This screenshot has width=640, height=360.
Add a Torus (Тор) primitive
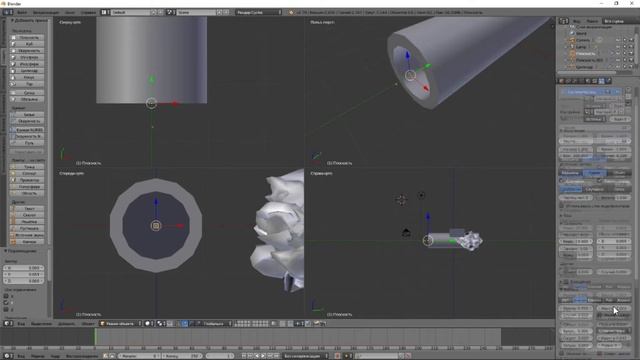pyautogui.click(x=28, y=84)
